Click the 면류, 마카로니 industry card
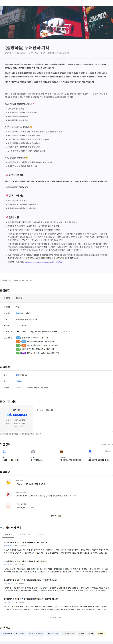 [x=71, y=455]
